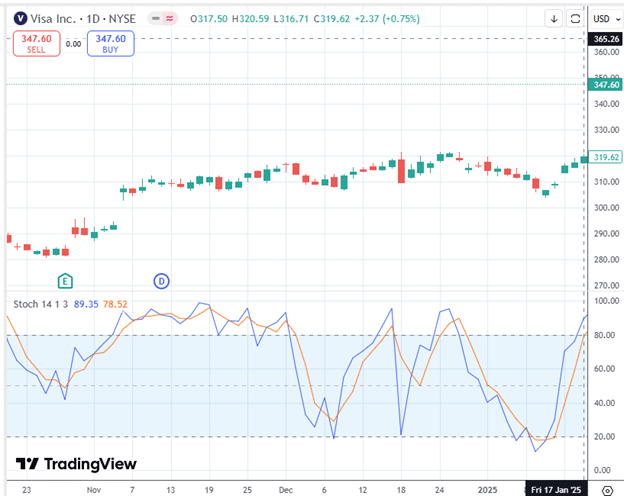Click the Nov label on the time axis
Screen dimensions: 624x496
coord(94,490)
